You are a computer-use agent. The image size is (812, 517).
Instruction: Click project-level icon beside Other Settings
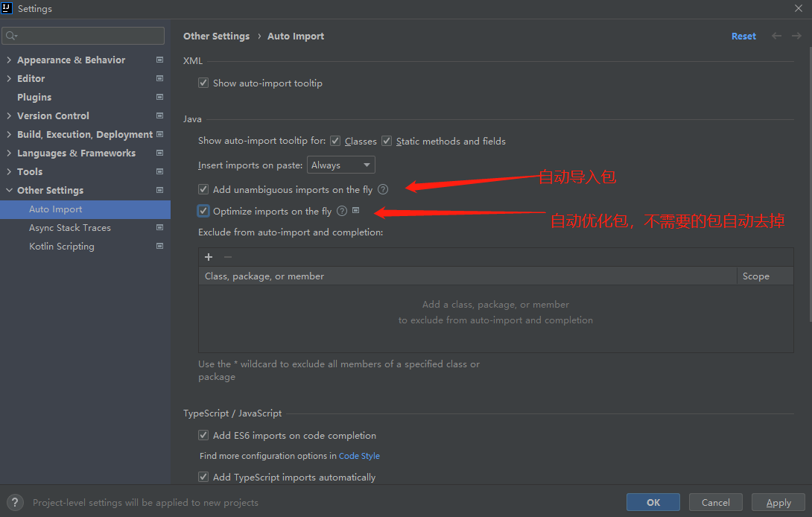point(159,191)
